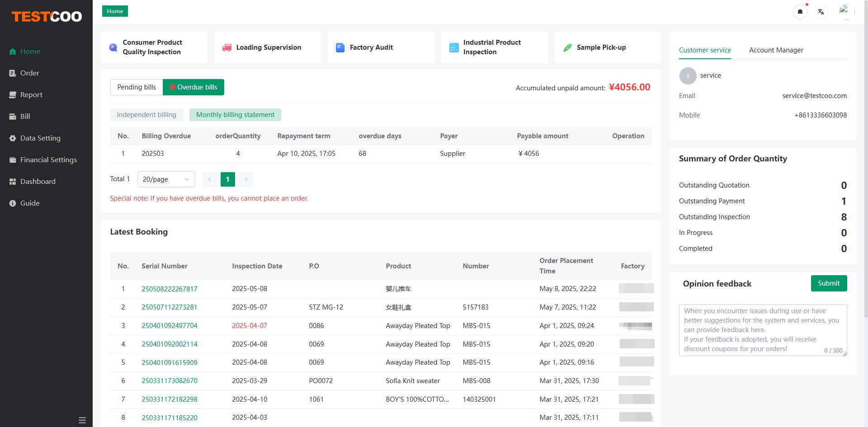Screen dimensions: 868x427
Task: Open the Home breadcrumb tab
Action: (x=115, y=11)
